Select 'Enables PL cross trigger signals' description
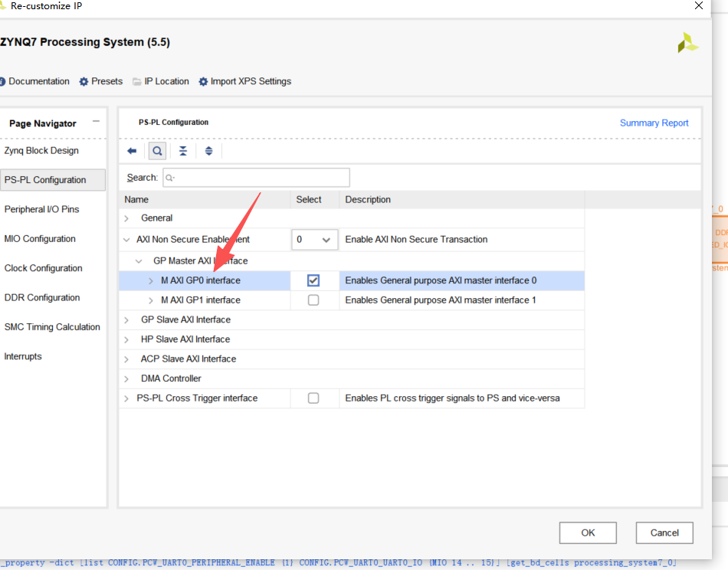Screen dimensions: 728x570 coord(453,398)
